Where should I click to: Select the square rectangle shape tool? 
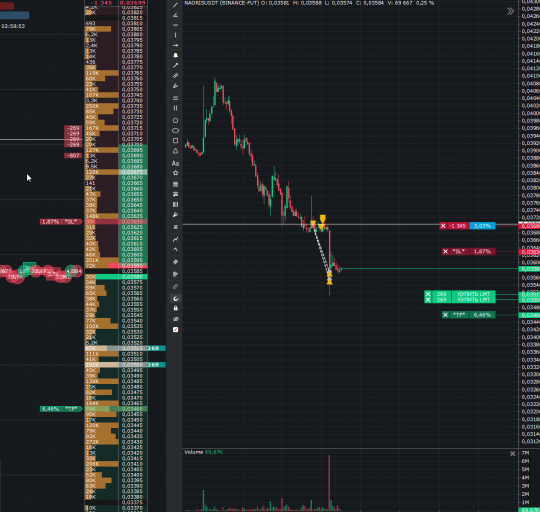click(175, 140)
